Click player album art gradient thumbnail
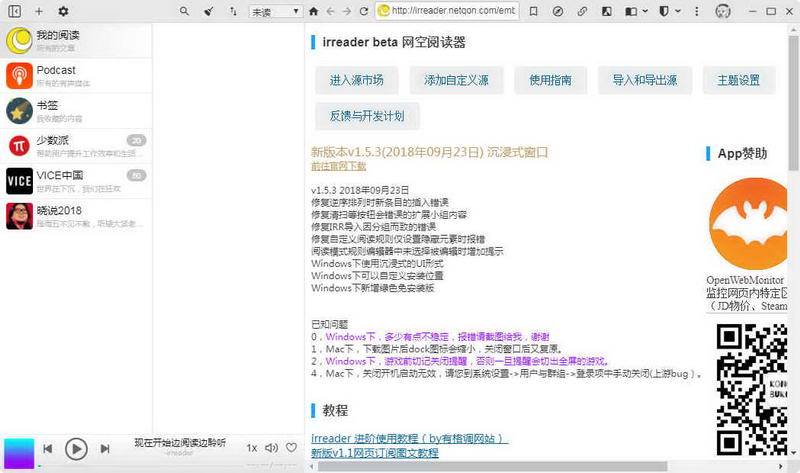 19,453
